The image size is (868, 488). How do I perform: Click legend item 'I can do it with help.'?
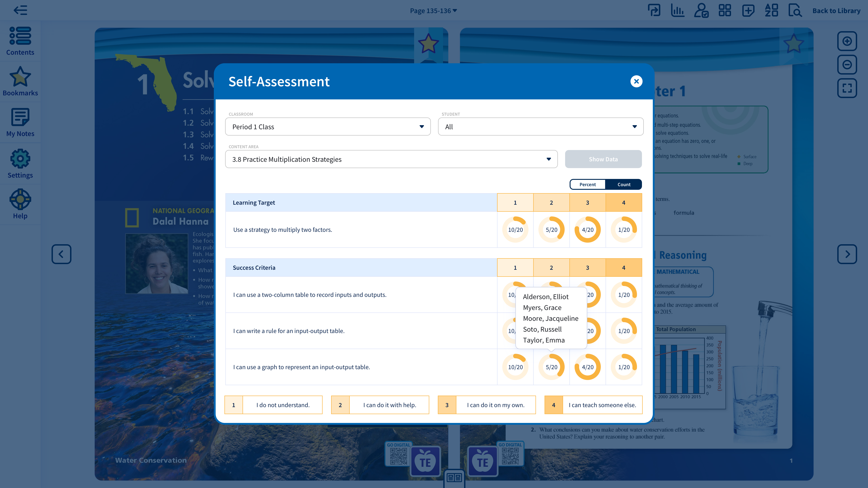pos(380,405)
